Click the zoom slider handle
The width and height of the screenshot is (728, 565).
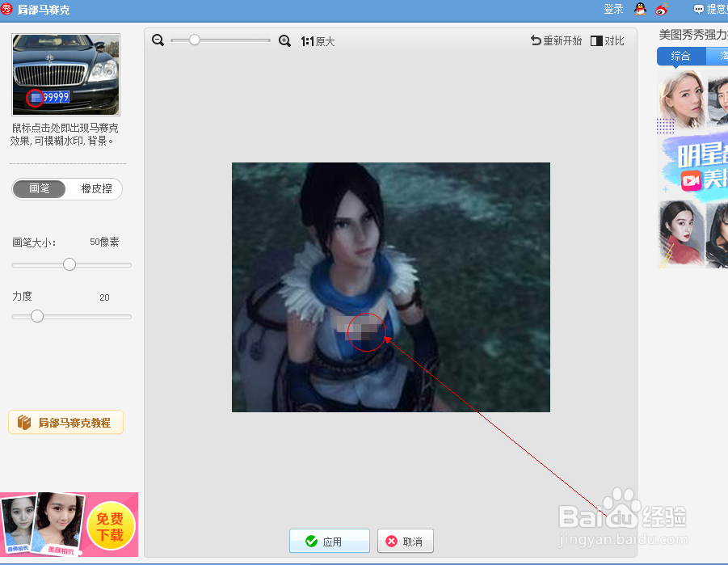[195, 40]
